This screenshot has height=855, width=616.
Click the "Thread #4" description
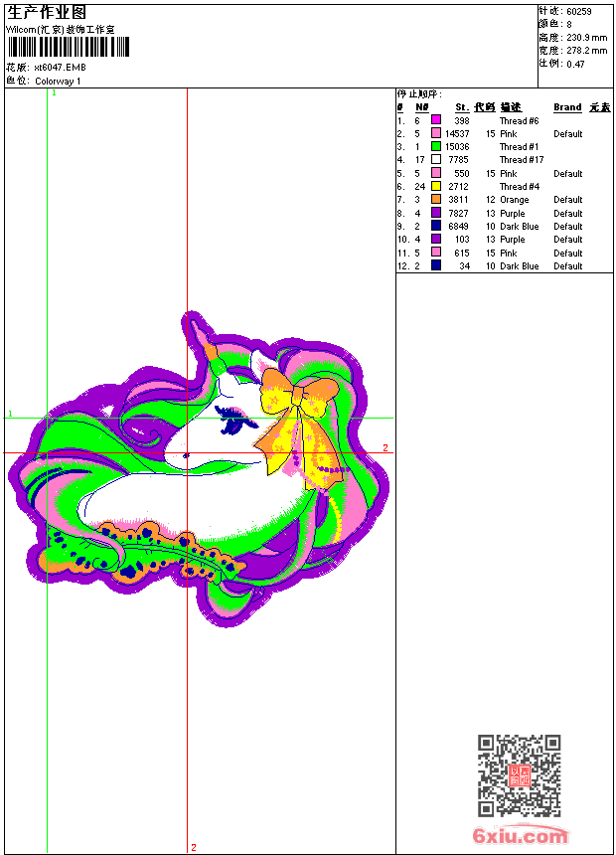[520, 187]
